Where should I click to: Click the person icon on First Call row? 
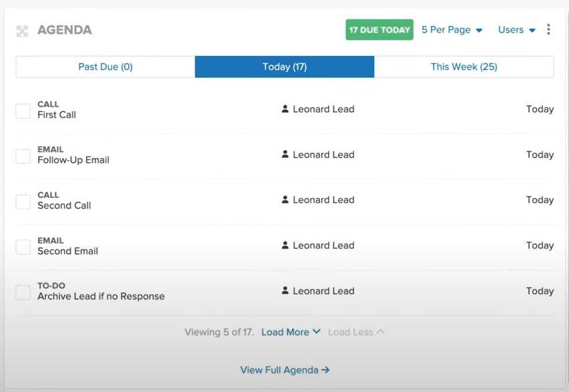(x=286, y=109)
